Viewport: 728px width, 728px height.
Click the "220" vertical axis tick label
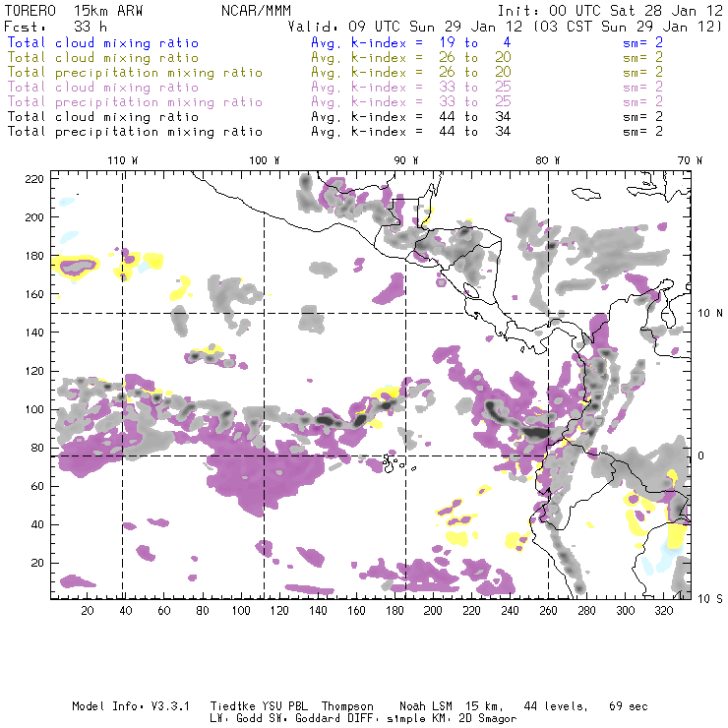click(x=34, y=179)
